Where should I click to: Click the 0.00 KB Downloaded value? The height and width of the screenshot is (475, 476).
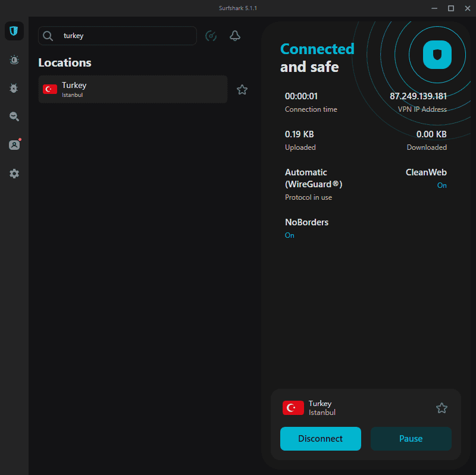click(431, 134)
